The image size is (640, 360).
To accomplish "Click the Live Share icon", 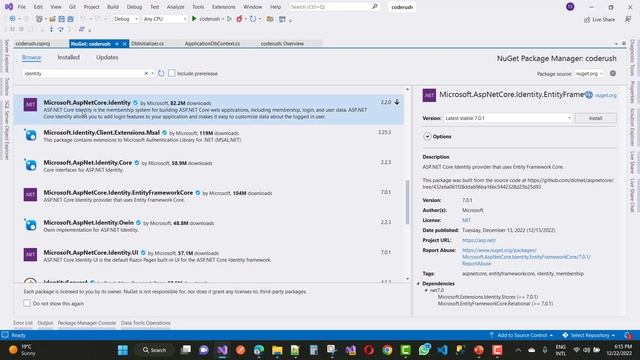I will coord(587,20).
